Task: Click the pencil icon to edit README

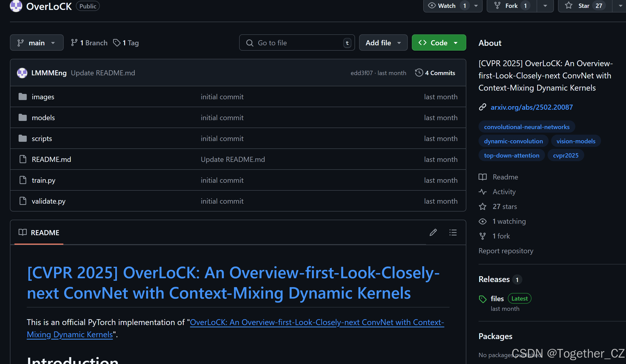Action: pyautogui.click(x=433, y=232)
